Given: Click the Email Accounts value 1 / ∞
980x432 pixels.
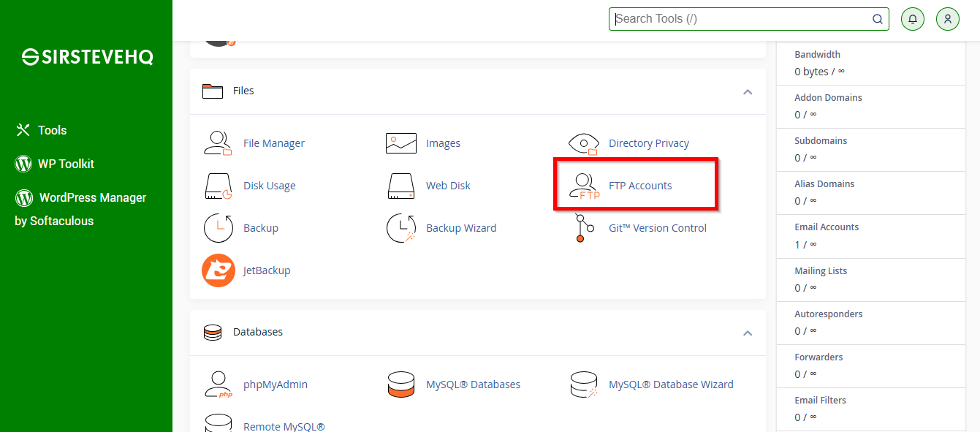Looking at the screenshot, I should [x=805, y=244].
